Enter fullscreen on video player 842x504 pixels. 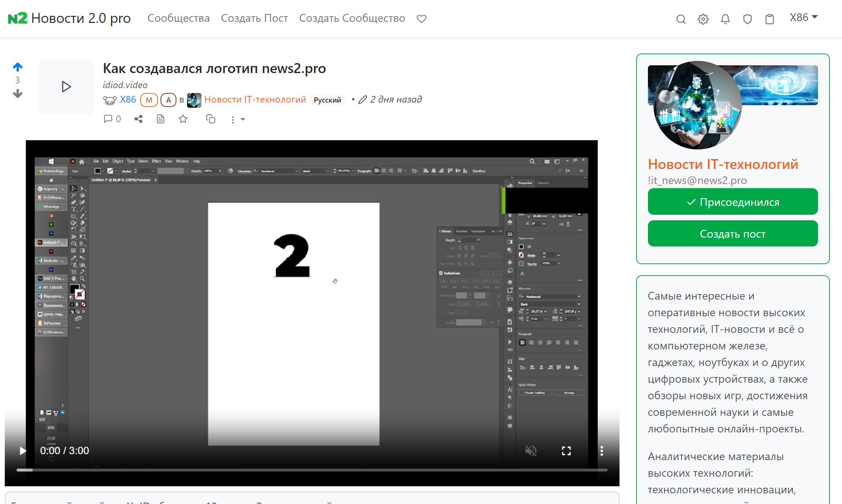pos(566,451)
